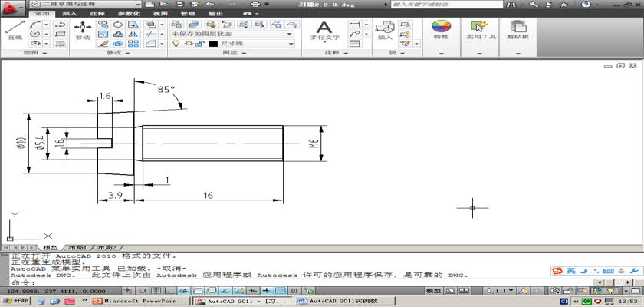Expand the Modify (修改) panel

tap(118, 53)
